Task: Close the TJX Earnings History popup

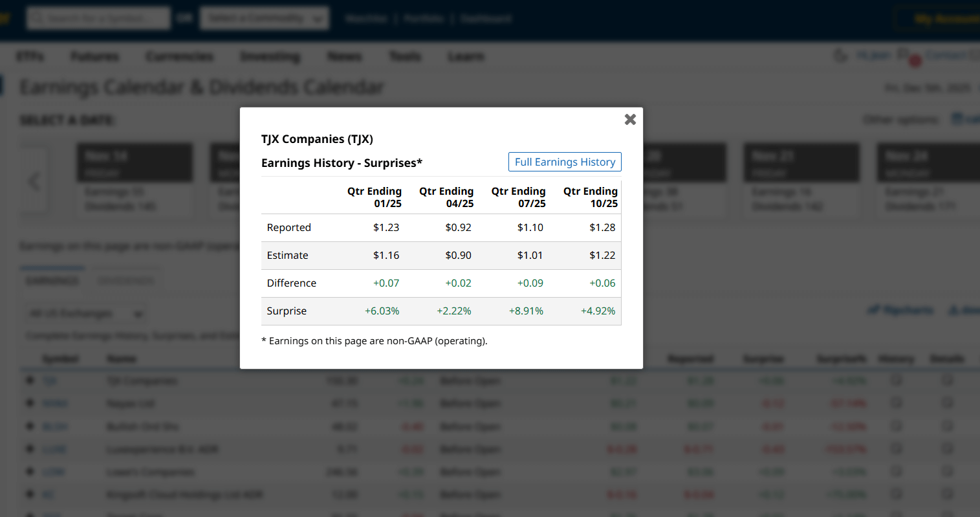Action: [x=629, y=119]
